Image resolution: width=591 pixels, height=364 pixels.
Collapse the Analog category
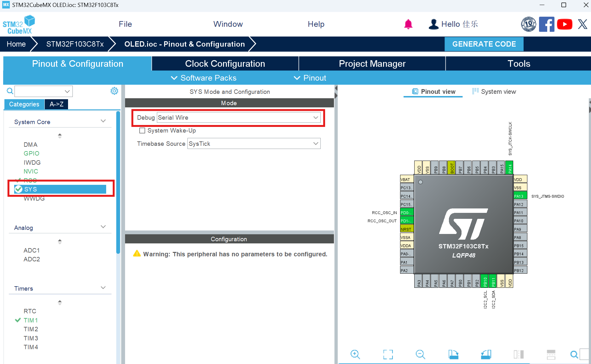tap(103, 227)
